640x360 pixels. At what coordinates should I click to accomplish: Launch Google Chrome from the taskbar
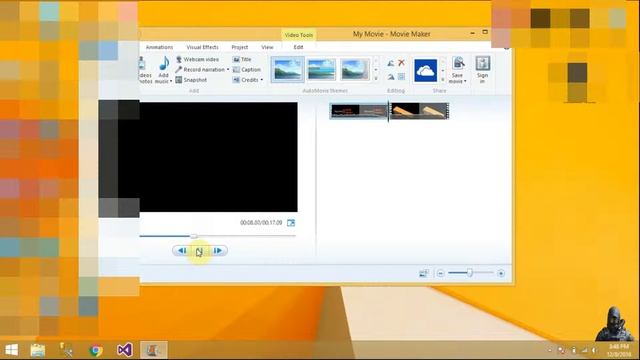click(x=96, y=350)
